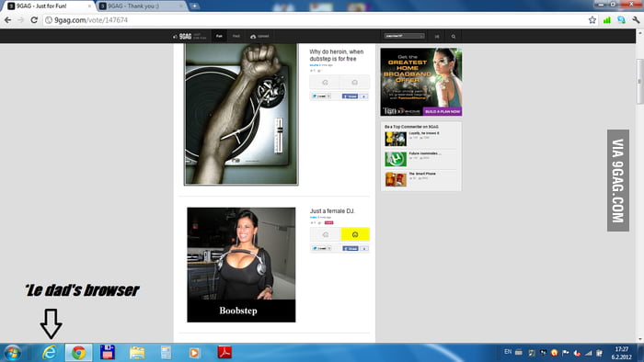This screenshot has height=362, width=644.
Task: Open Chrome's wrench settings menu
Action: pyautogui.click(x=636, y=20)
